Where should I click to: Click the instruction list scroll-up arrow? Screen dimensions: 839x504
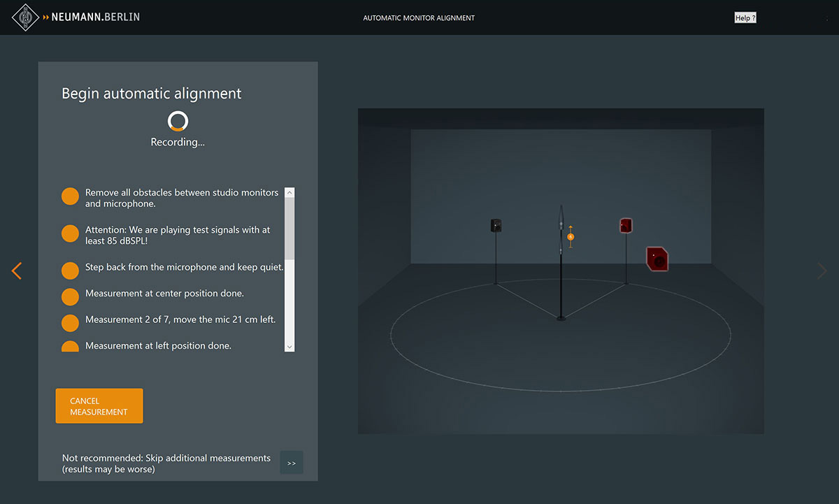pyautogui.click(x=290, y=193)
